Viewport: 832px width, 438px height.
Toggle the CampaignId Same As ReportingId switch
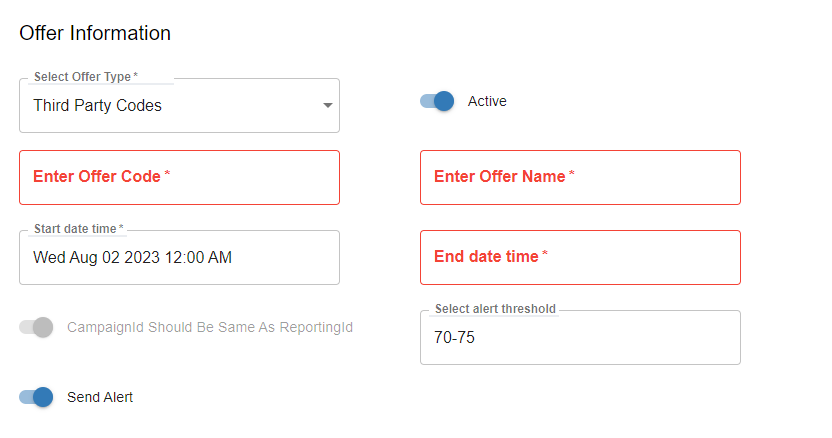36,327
